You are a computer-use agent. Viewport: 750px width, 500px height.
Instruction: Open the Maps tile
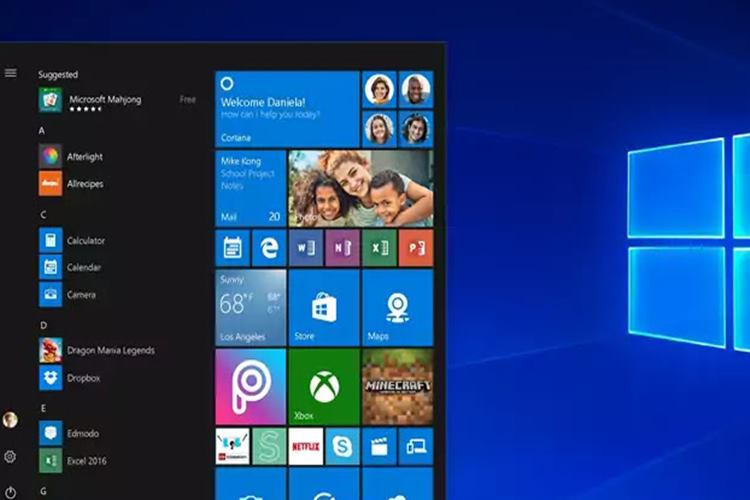398,308
